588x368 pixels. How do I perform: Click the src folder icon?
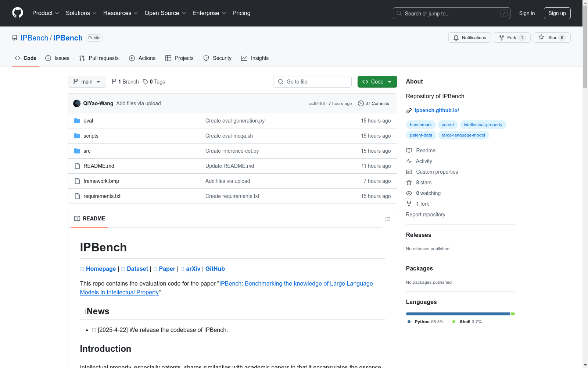(77, 151)
